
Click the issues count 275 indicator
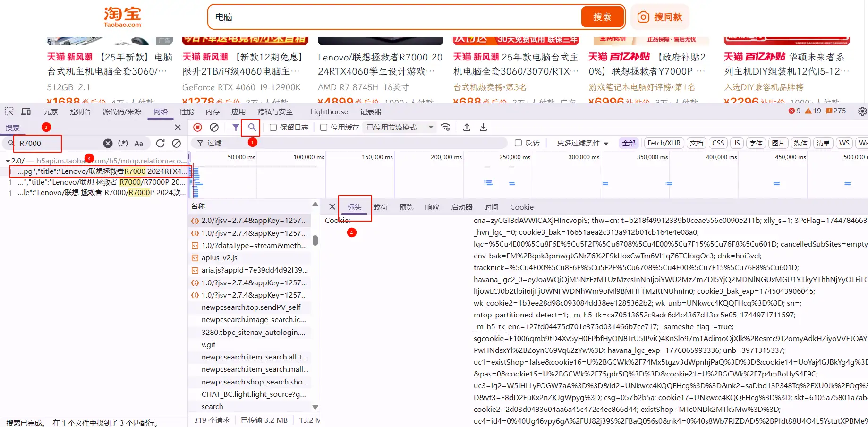point(836,111)
